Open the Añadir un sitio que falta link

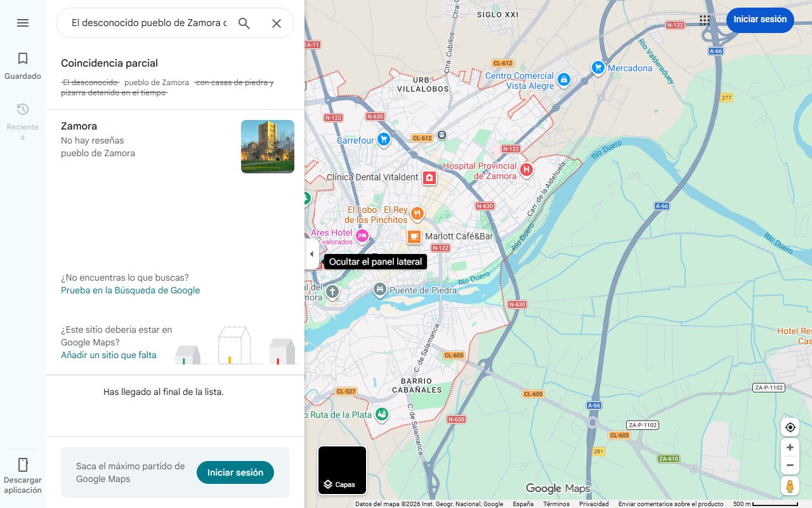108,355
